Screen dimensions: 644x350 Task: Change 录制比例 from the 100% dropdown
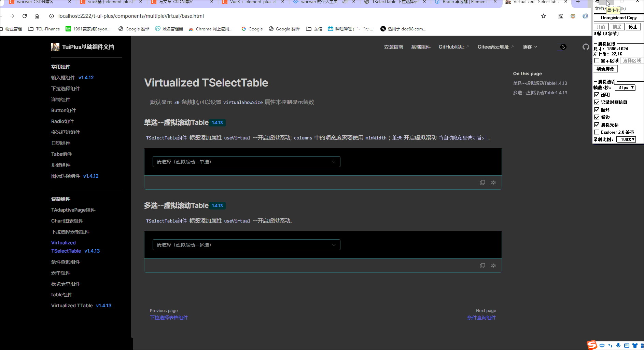tap(626, 139)
